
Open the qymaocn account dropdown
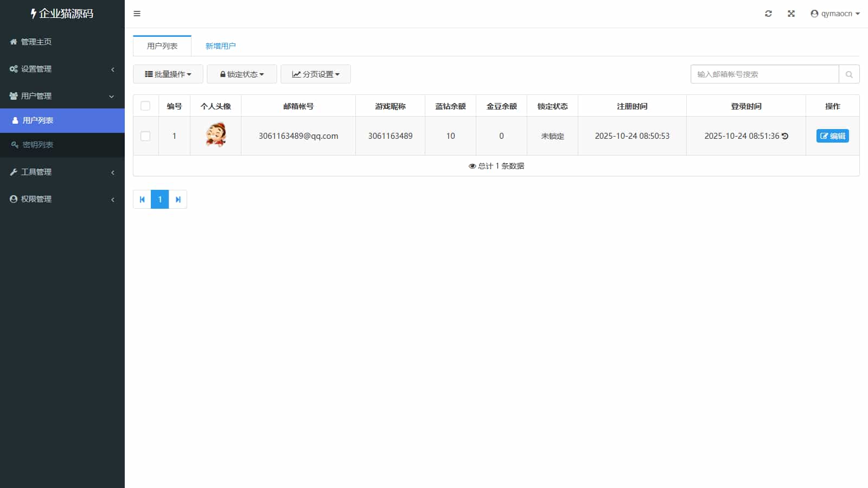(834, 14)
